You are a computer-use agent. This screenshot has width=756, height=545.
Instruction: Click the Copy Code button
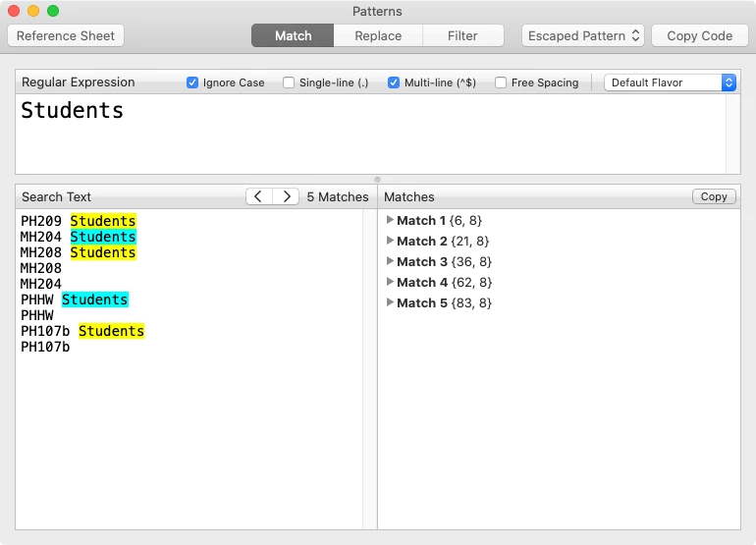click(x=700, y=35)
